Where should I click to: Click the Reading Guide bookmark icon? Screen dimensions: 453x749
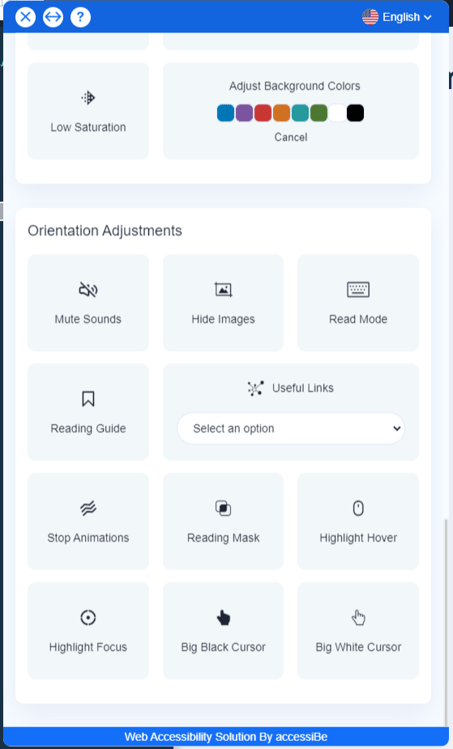pyautogui.click(x=88, y=399)
